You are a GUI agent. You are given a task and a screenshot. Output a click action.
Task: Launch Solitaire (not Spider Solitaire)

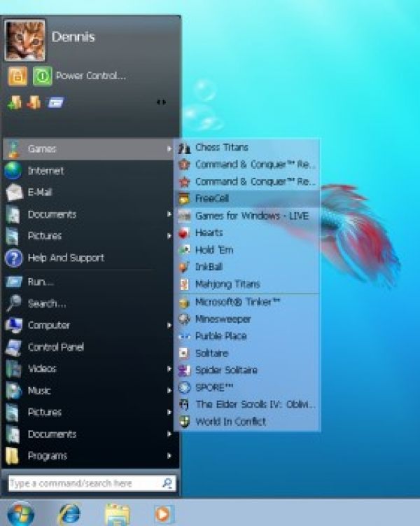247,353
